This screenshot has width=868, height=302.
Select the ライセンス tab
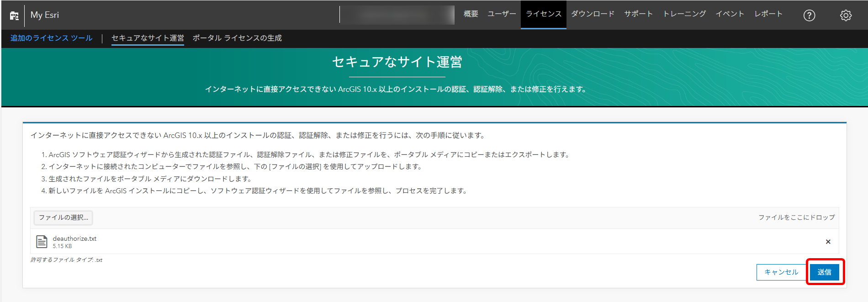(544, 14)
